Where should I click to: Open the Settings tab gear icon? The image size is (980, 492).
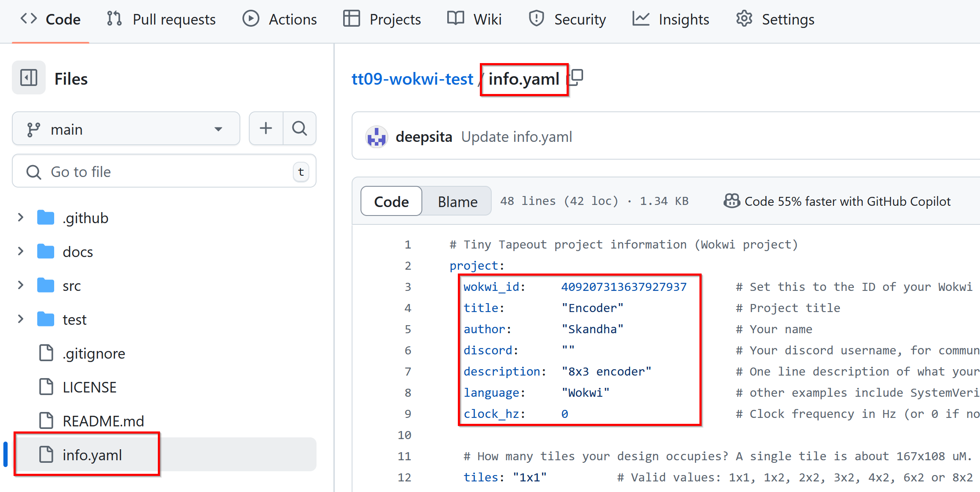click(744, 19)
